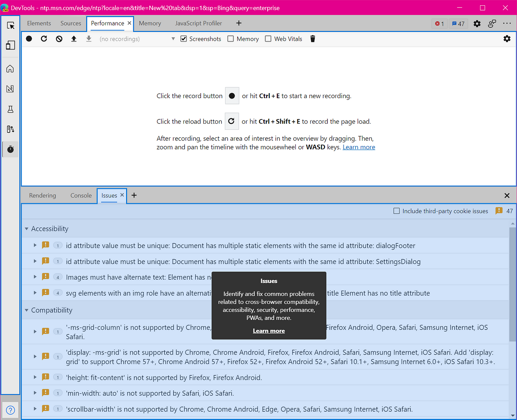
Task: Open Learn more link about timeline
Action: (359, 147)
